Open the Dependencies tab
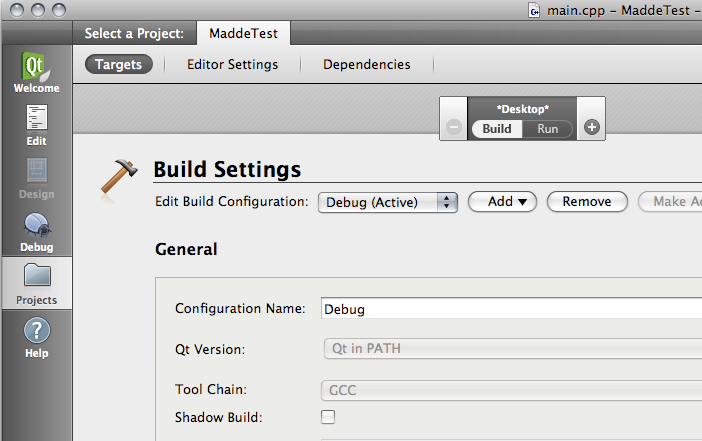 (366, 64)
